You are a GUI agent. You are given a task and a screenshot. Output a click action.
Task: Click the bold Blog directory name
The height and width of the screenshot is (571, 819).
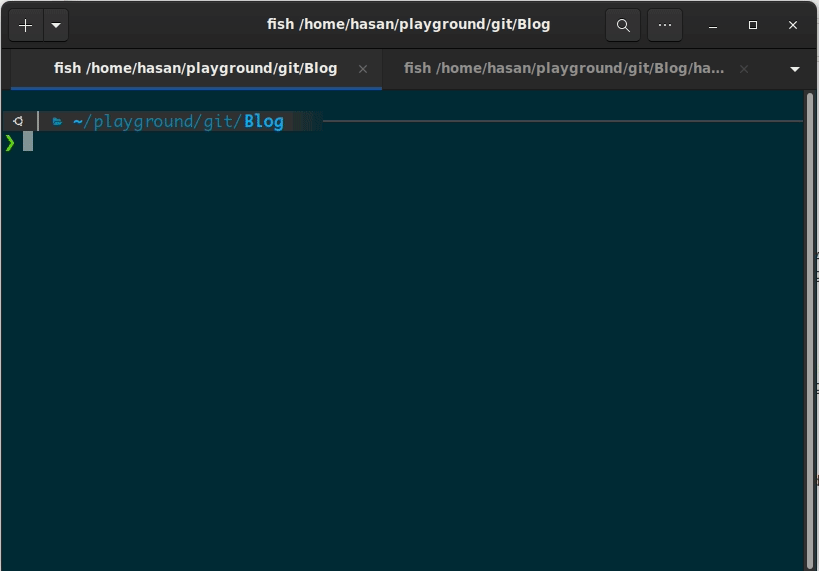coord(264,122)
